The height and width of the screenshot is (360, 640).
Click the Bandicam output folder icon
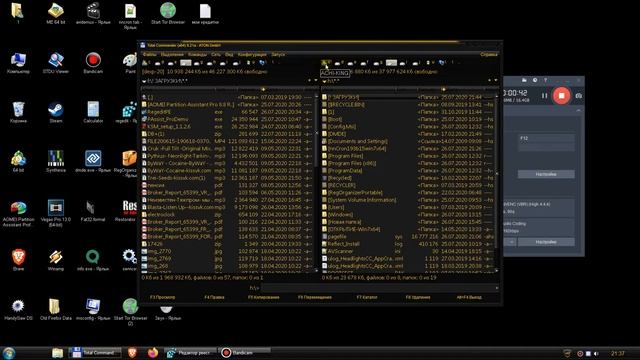[524, 80]
